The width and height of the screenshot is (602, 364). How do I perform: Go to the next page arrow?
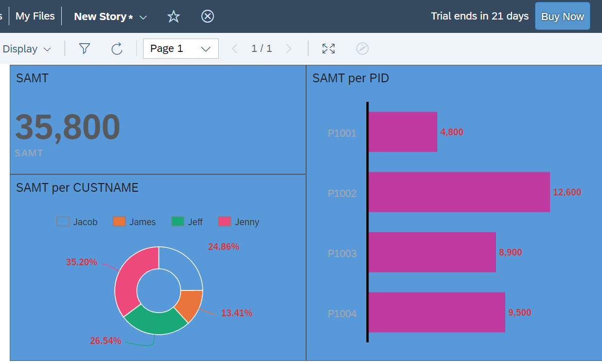click(x=288, y=48)
